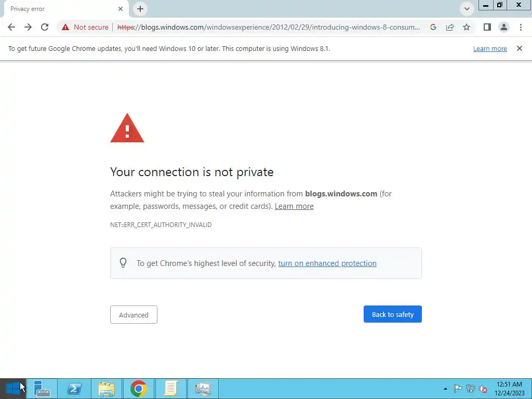Screen dimensions: 532x399
Task: Click the Chrome taskbar icon
Action: [138, 389]
